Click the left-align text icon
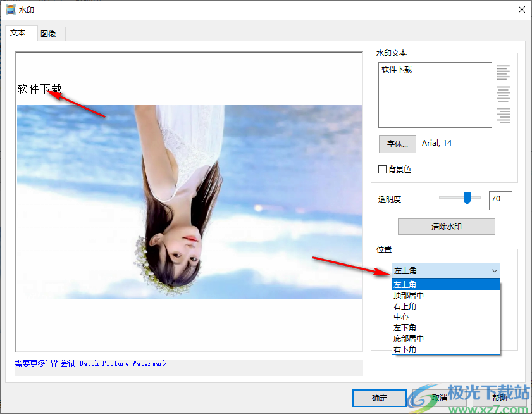The image size is (532, 414). 503,73
